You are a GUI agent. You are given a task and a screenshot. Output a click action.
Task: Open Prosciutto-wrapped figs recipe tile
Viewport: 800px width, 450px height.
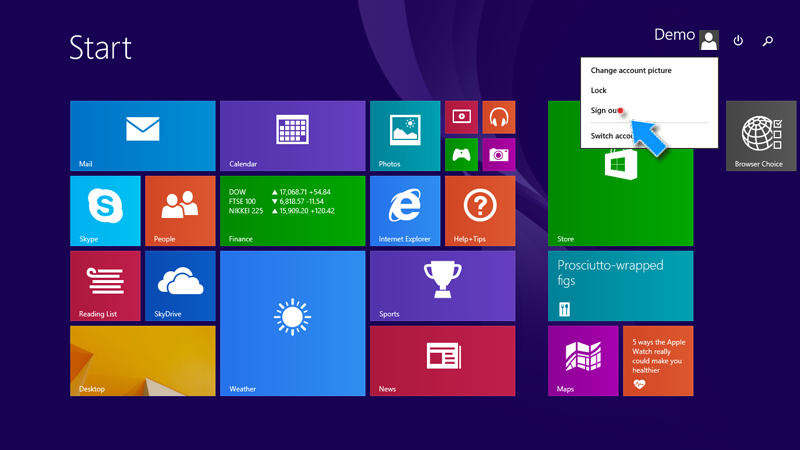620,285
